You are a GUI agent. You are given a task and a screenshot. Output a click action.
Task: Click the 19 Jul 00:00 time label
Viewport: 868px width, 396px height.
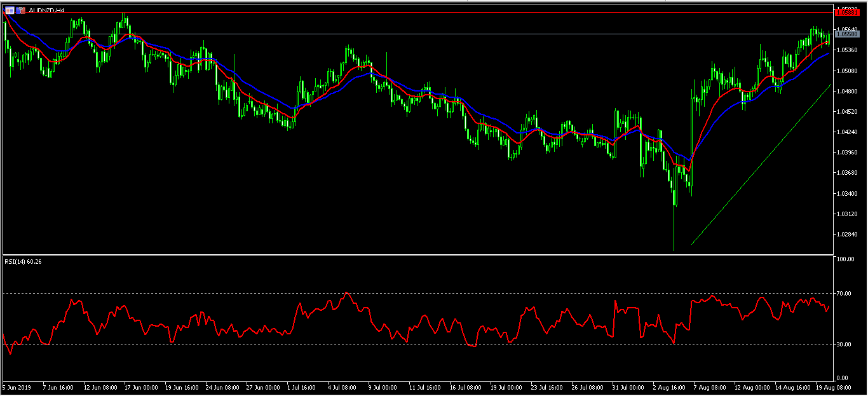506,386
